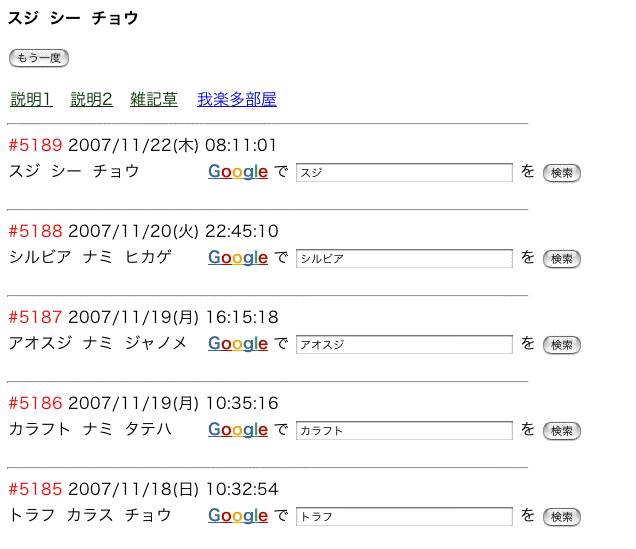Image resolution: width=636 pixels, height=549 pixels.
Task: Click the Google logo in entry #5186
Action: tap(238, 430)
